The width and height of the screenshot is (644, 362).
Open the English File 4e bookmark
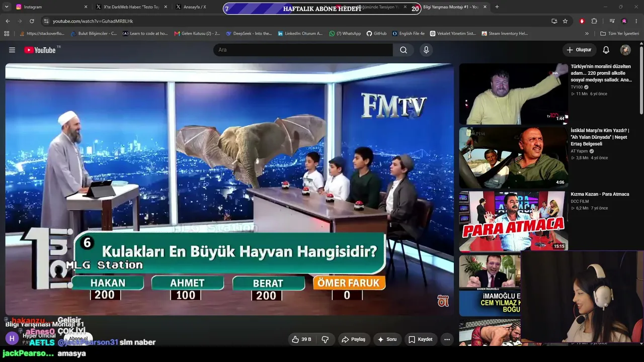pyautogui.click(x=409, y=34)
